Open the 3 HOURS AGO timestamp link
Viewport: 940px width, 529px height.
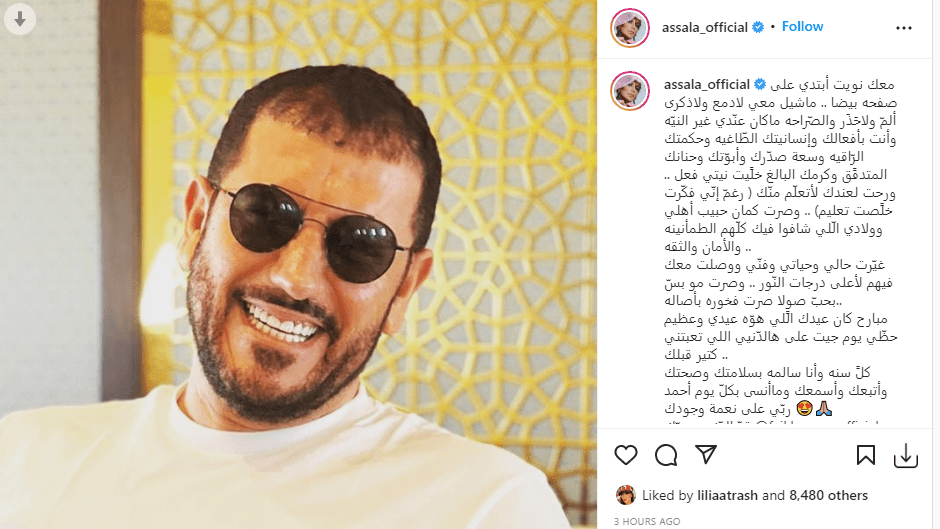pos(647,521)
